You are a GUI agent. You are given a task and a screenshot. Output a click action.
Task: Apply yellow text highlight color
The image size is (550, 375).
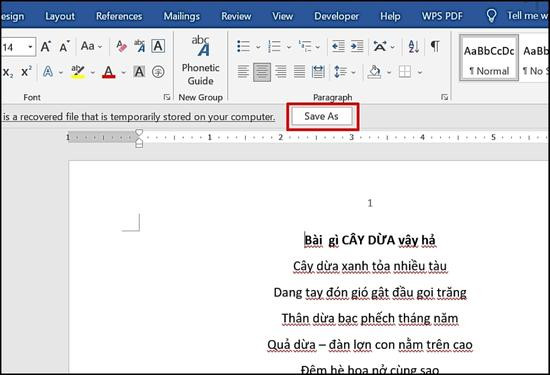78,72
